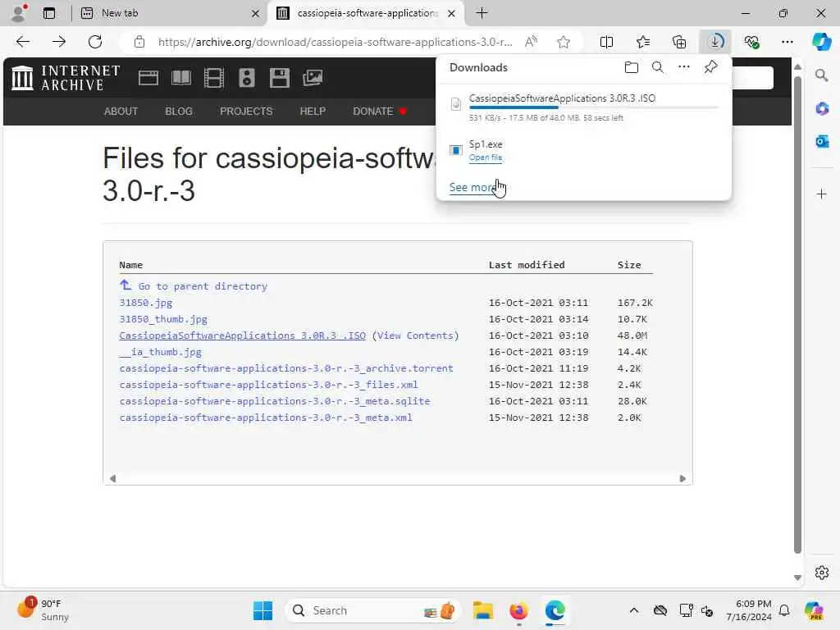Open the _files.xml file link
840x630 pixels.
[268, 385]
